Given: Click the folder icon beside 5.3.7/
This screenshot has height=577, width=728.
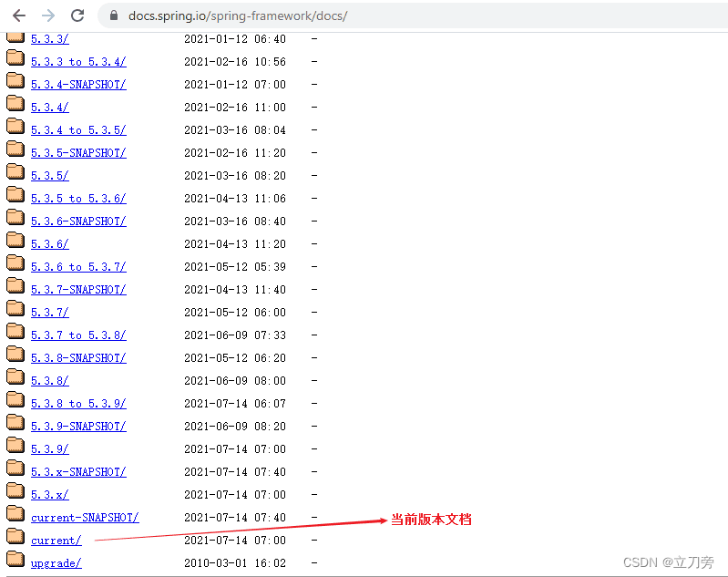Looking at the screenshot, I should (15, 308).
